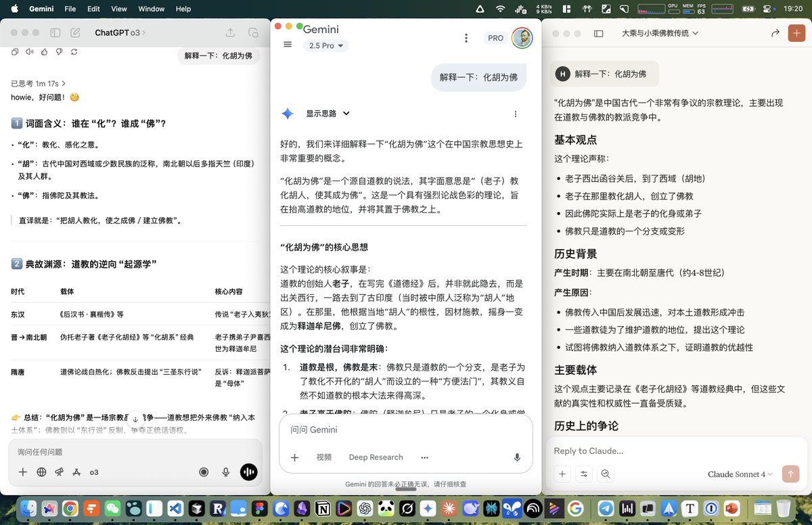Click the Gemini PRO badge

496,39
